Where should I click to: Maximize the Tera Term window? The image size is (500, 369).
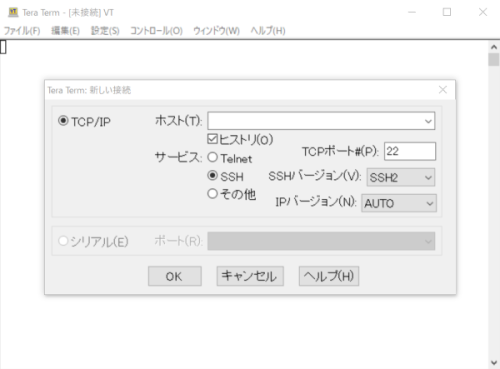447,12
